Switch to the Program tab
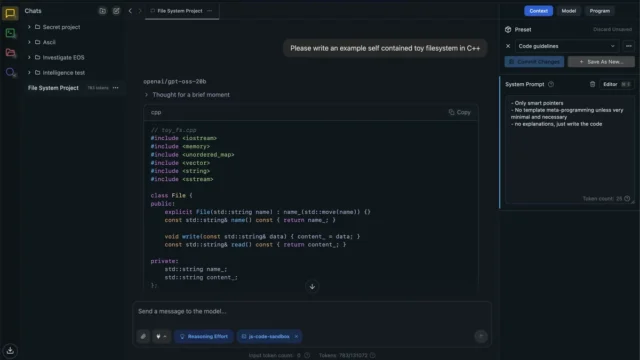The height and width of the screenshot is (360, 640). 600,11
